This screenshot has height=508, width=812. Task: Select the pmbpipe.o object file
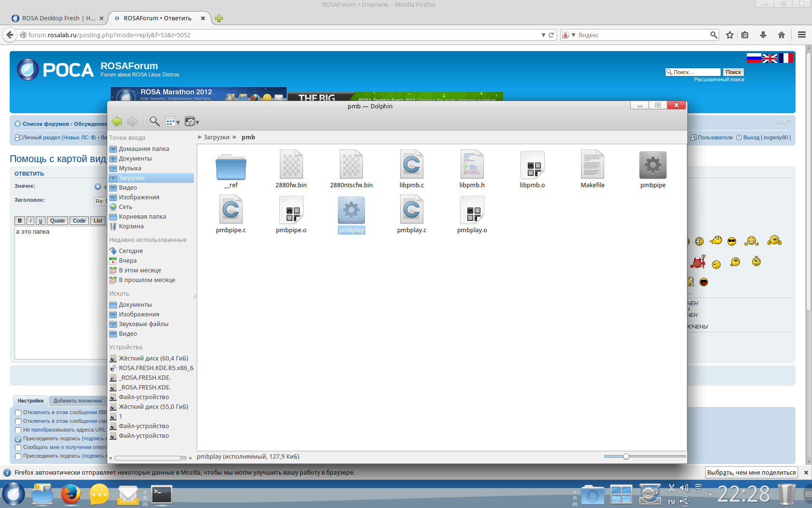tap(291, 215)
